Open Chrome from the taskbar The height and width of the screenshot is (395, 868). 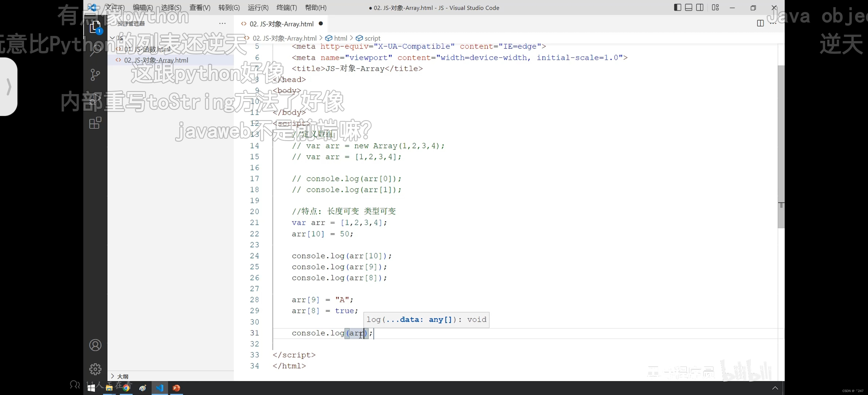click(126, 388)
